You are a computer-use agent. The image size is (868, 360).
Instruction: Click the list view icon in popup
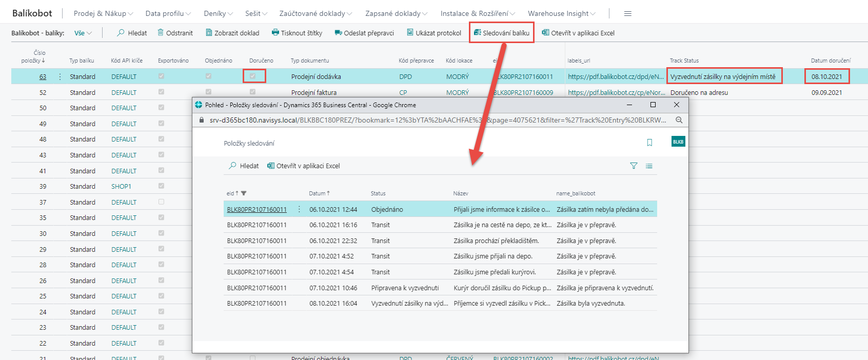click(649, 166)
